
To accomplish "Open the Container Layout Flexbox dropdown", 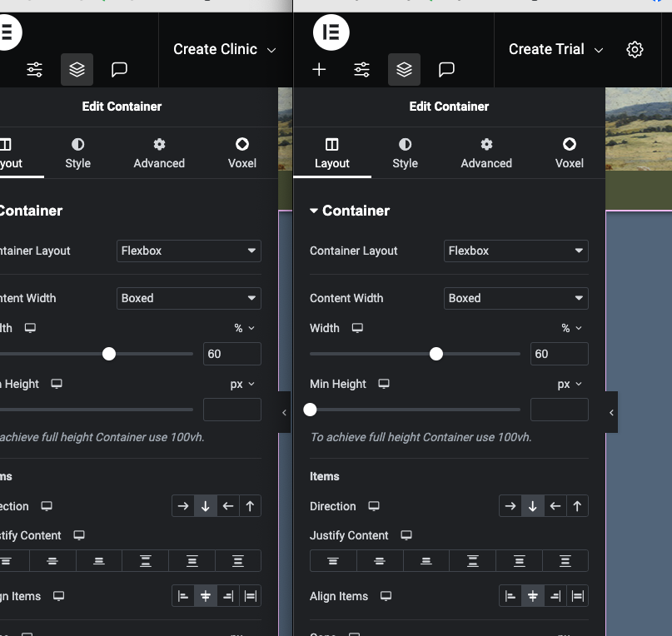I will 515,251.
